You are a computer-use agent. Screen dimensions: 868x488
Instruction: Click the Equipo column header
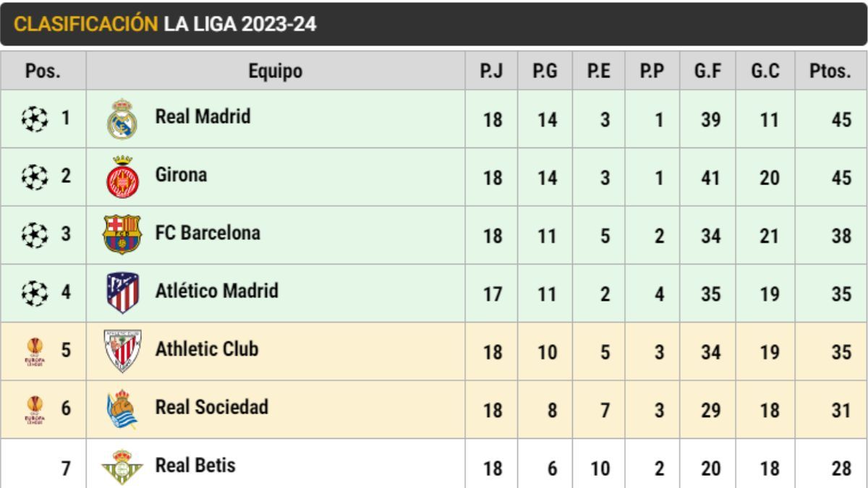[x=275, y=71]
